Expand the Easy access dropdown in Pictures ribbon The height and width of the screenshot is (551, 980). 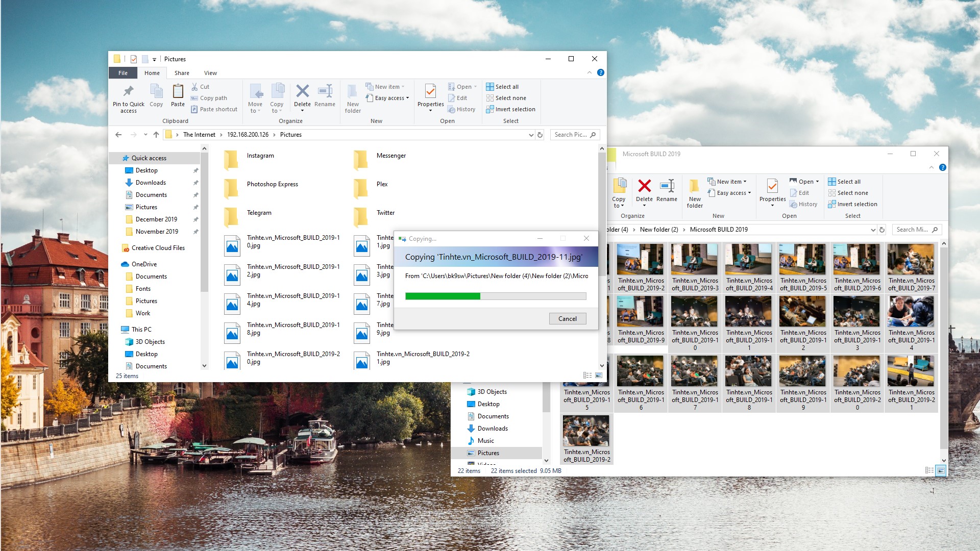[x=391, y=98]
